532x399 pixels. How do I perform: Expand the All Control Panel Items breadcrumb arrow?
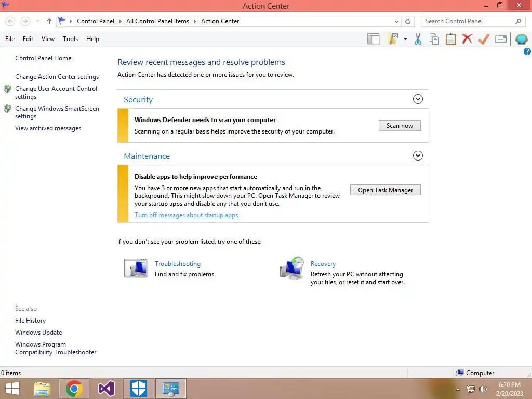(195, 21)
